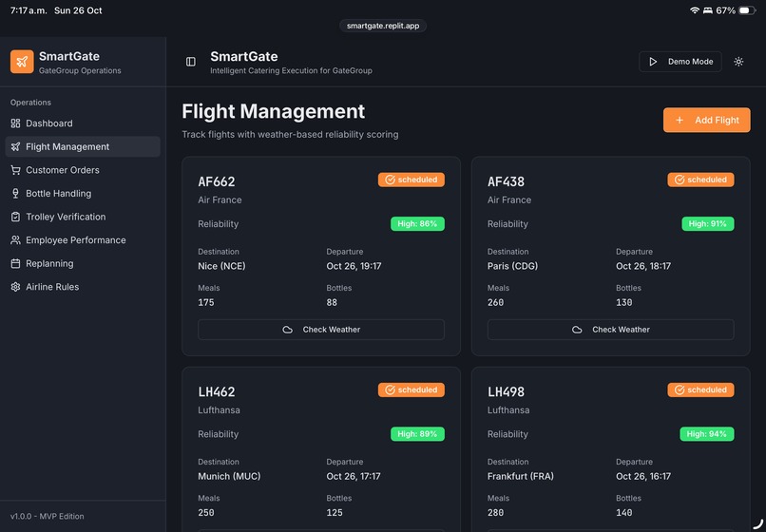Image resolution: width=766 pixels, height=532 pixels.
Task: Click LH498 scheduled status badge
Action: [700, 389]
